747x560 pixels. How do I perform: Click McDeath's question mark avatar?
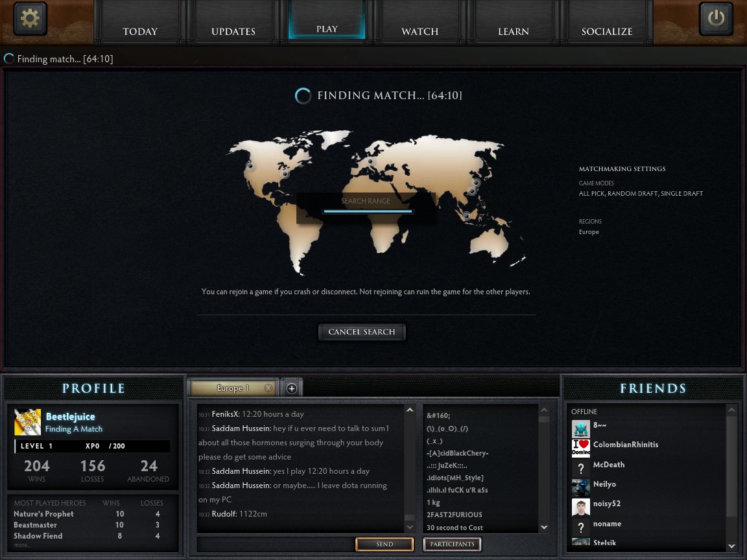[x=581, y=467]
